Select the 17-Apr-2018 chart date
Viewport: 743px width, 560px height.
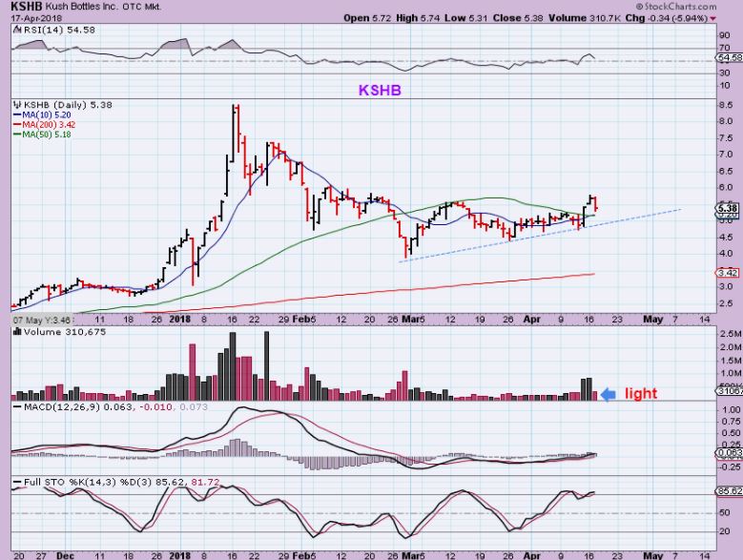point(36,18)
